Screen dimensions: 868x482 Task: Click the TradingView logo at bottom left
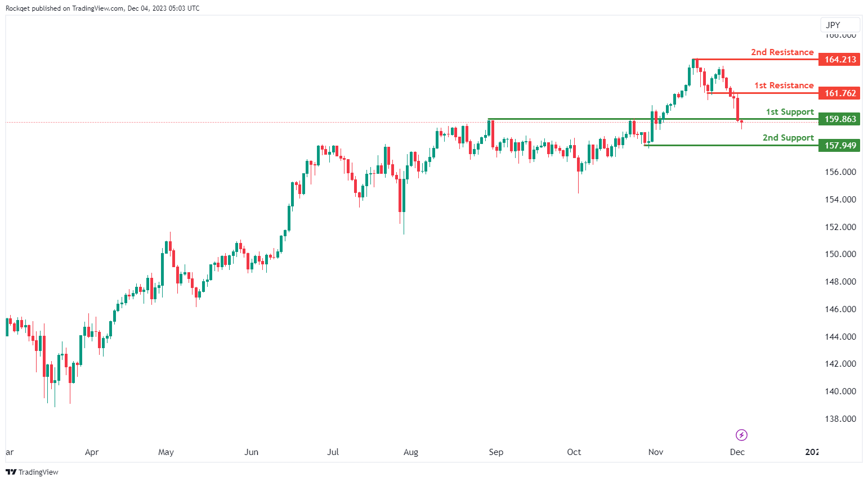[32, 472]
